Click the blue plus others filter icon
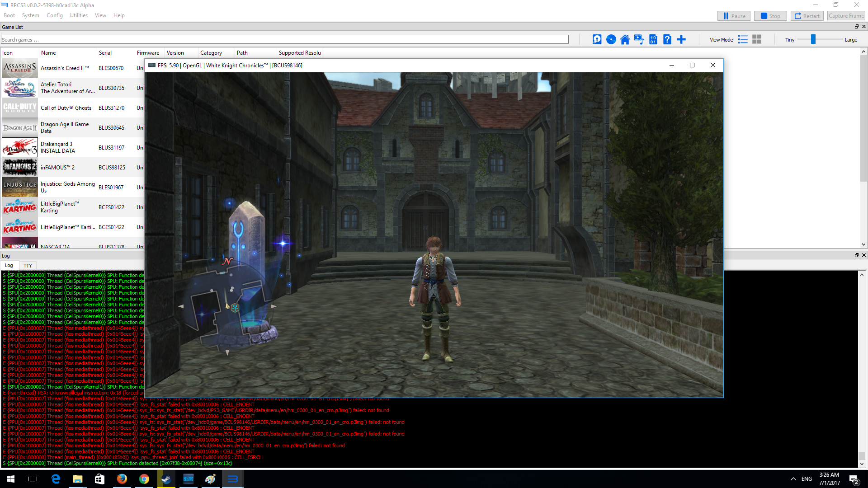Screen dimensions: 868x488 click(681, 40)
